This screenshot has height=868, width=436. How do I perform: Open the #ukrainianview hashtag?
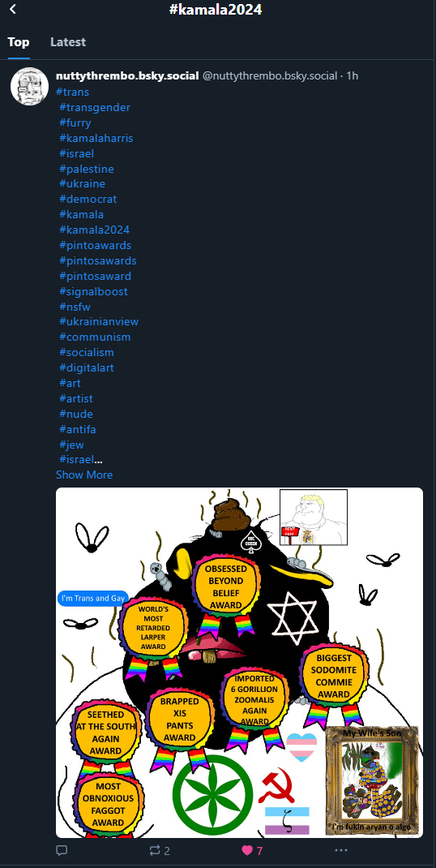(99, 321)
